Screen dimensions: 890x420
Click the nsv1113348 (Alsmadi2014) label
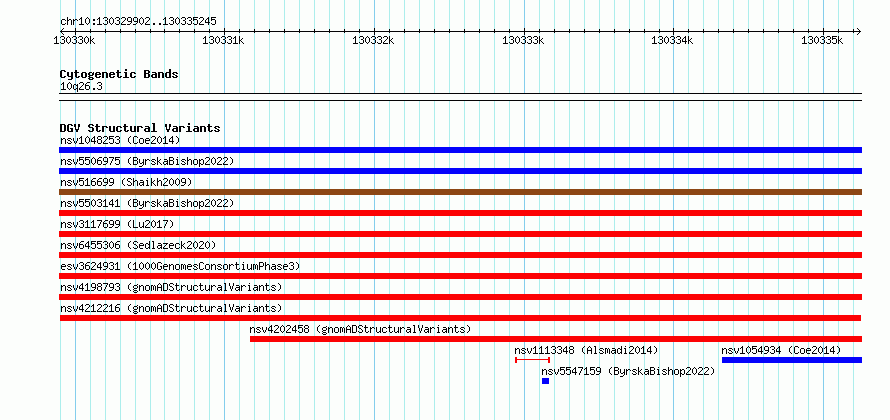(x=586, y=350)
